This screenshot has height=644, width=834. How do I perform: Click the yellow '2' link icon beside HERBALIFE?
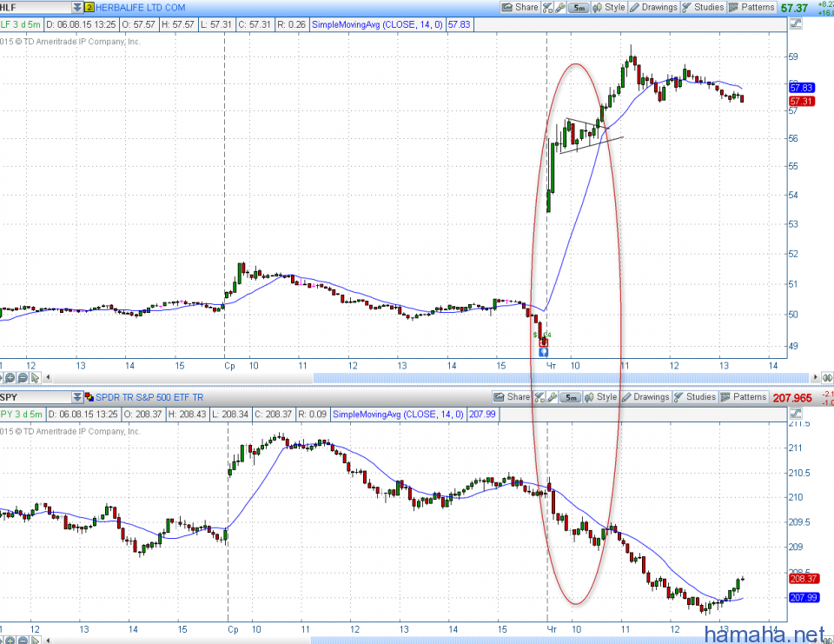point(89,8)
